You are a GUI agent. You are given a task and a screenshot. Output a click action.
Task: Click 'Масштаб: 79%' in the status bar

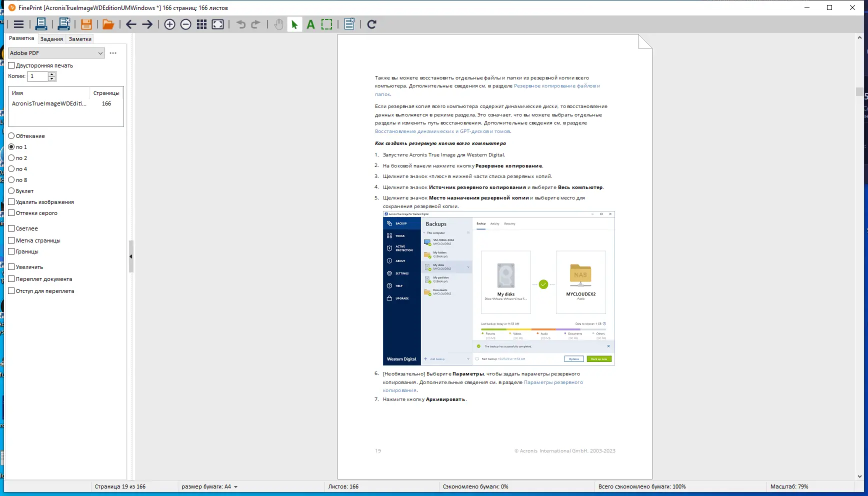pyautogui.click(x=789, y=486)
